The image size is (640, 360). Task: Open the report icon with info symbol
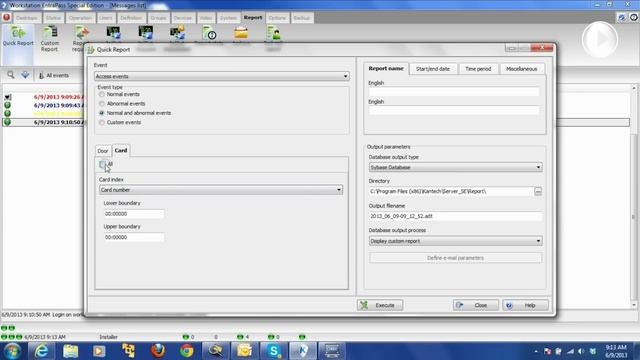coord(209,34)
